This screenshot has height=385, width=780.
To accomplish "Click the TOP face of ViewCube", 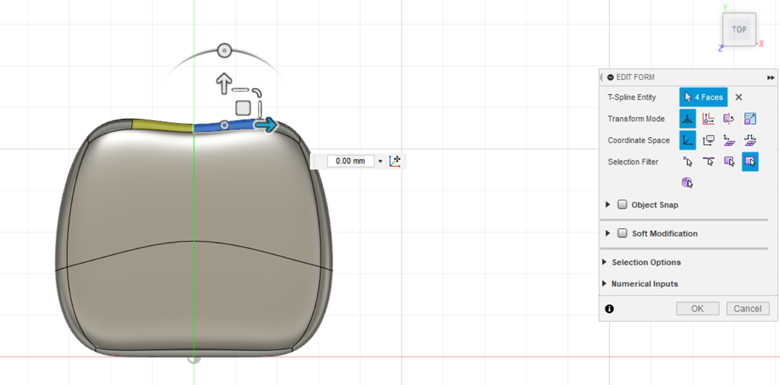I will point(739,29).
